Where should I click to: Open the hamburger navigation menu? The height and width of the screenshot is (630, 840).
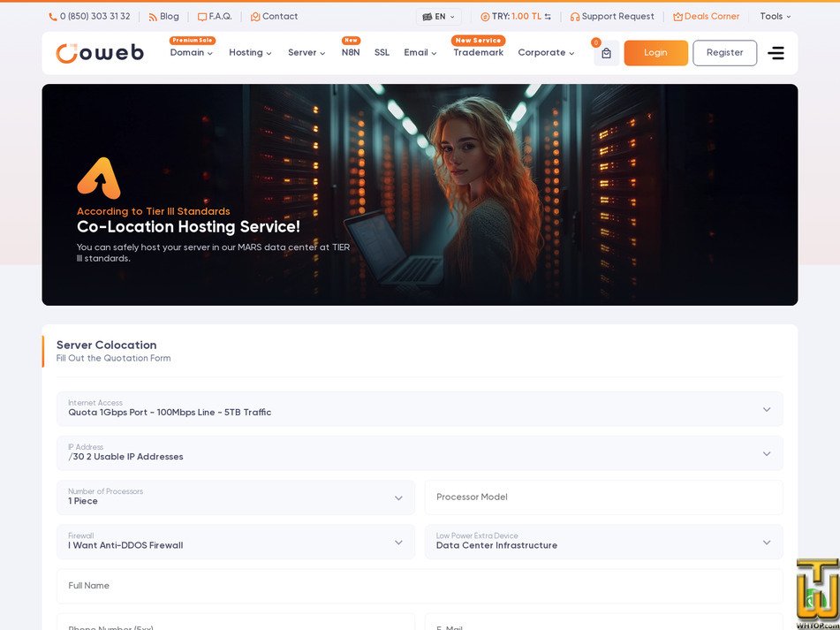(x=776, y=53)
